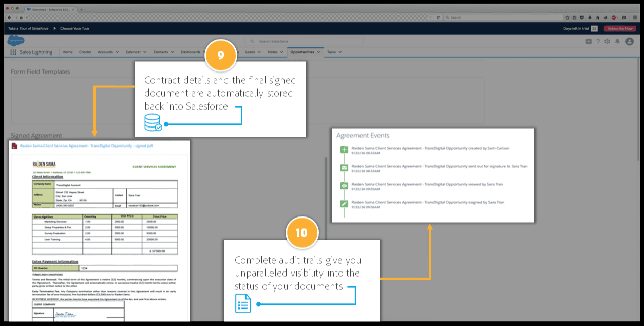Open the Salesforce App Launcher grid
The width and height of the screenshot is (644, 326).
tap(13, 52)
